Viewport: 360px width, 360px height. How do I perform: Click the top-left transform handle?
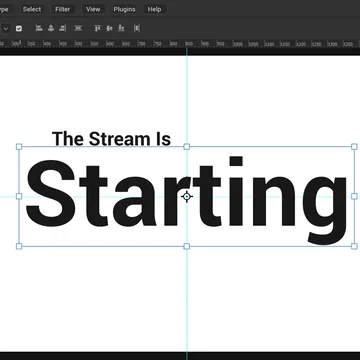[19, 147]
